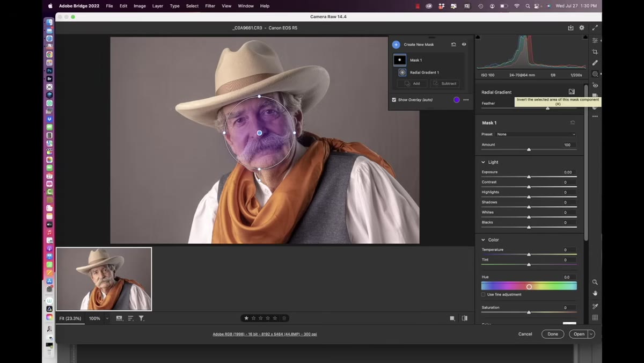Click the blue Create New Mask plus icon

(x=396, y=45)
